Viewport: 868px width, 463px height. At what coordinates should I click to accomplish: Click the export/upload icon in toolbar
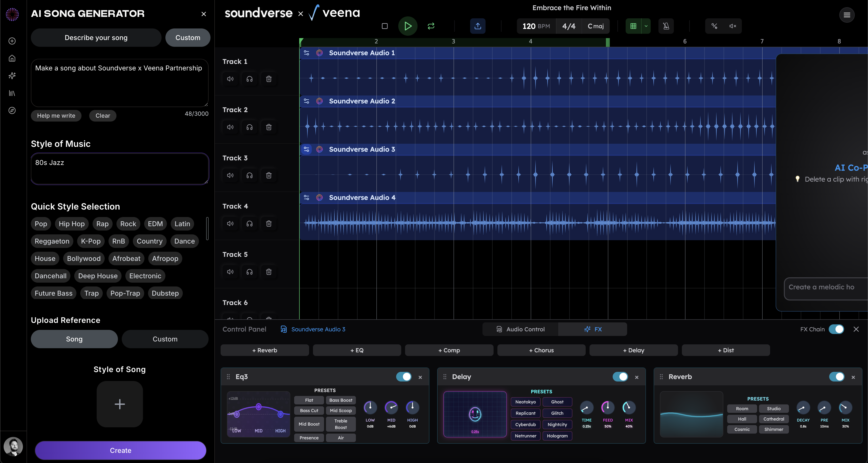click(x=478, y=26)
